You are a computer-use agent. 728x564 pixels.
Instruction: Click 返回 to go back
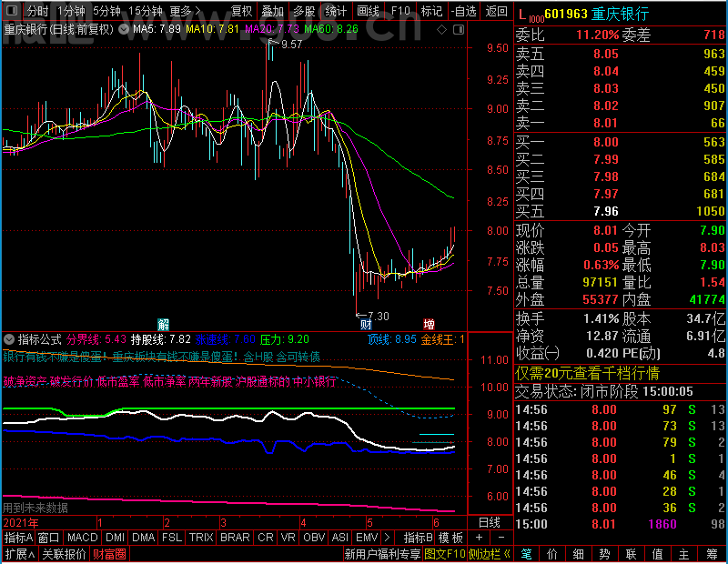click(496, 11)
